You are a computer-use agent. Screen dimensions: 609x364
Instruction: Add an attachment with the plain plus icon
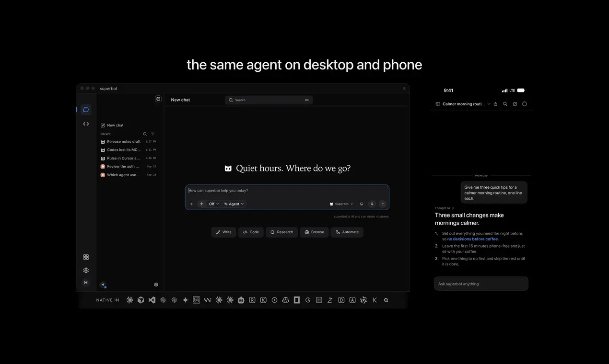point(191,204)
